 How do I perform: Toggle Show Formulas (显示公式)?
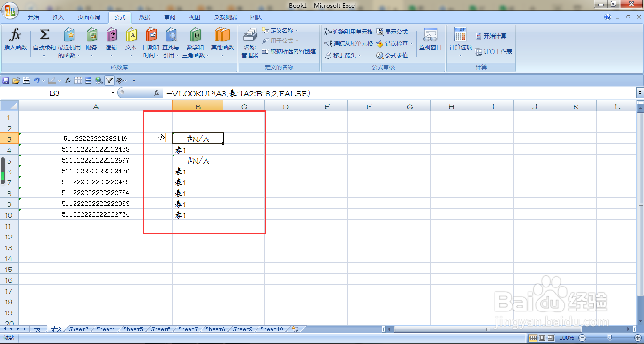[x=392, y=32]
